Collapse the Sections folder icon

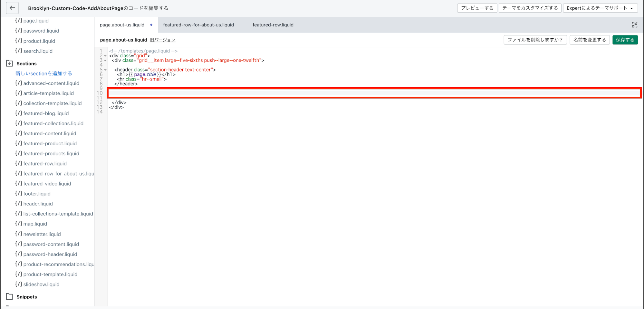9,63
